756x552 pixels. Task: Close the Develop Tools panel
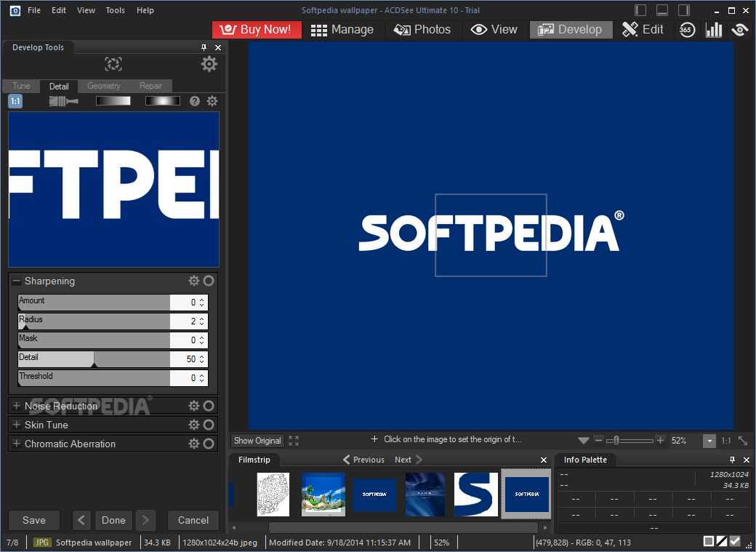(218, 47)
